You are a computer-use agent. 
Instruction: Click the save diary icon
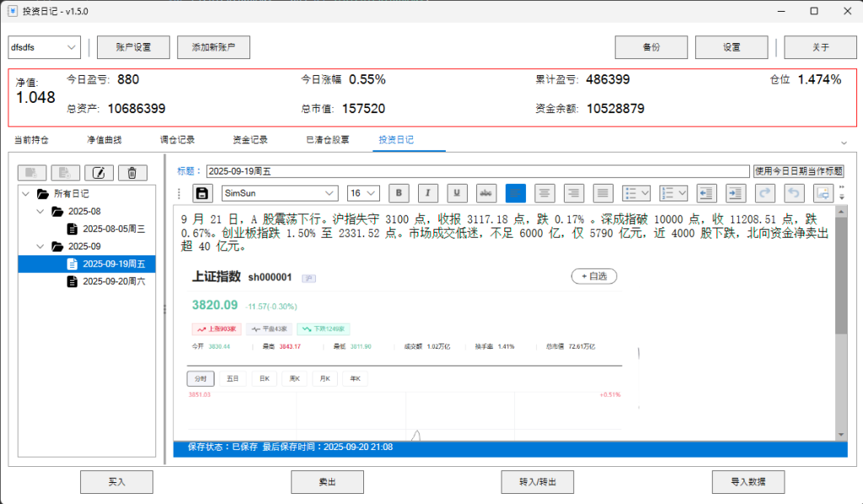pos(203,193)
